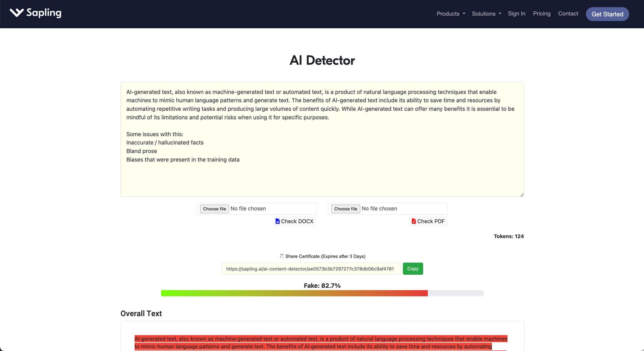Choose a file for DOCX check
The image size is (644, 351).
214,209
